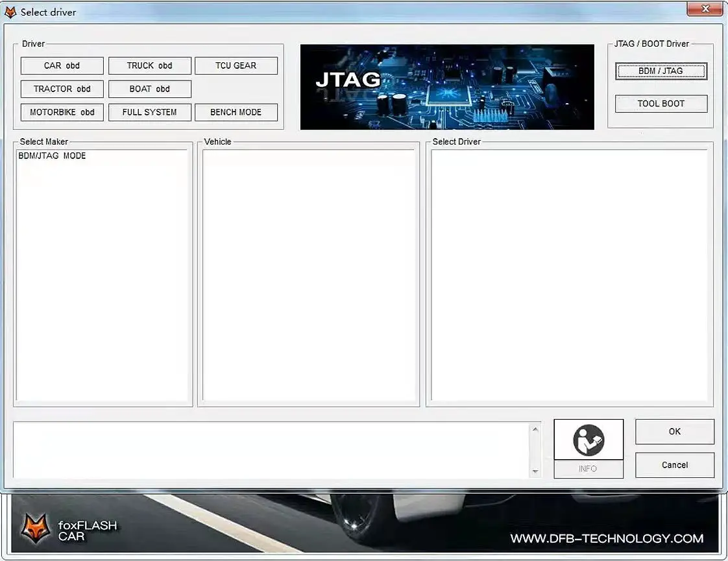Click inside the description text box
The width and height of the screenshot is (728, 561).
coord(272,450)
